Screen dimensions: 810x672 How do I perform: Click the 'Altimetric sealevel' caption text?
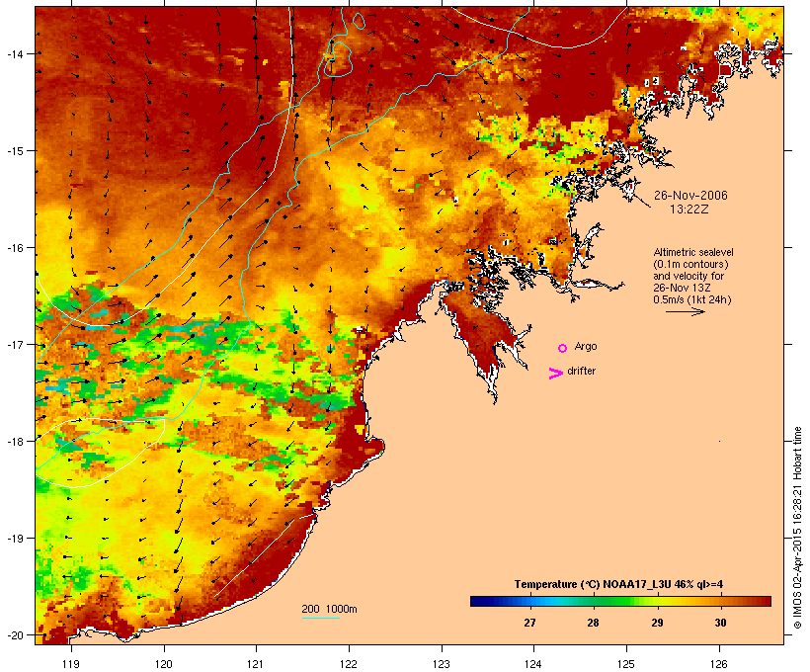click(x=693, y=252)
